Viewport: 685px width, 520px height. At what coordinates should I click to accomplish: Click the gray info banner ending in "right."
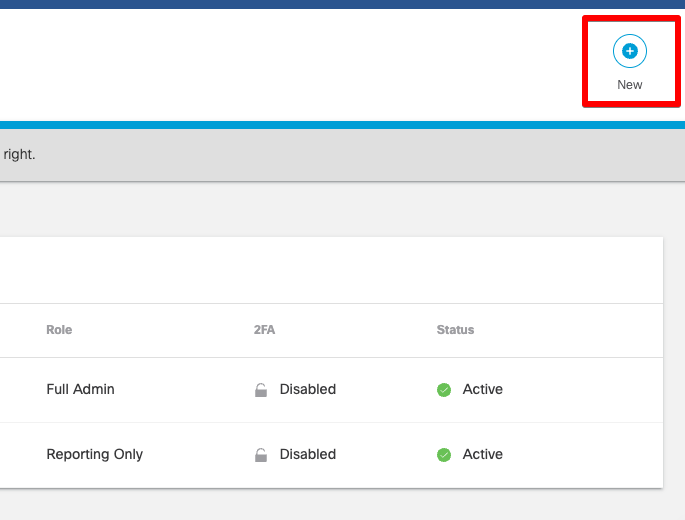pos(300,155)
